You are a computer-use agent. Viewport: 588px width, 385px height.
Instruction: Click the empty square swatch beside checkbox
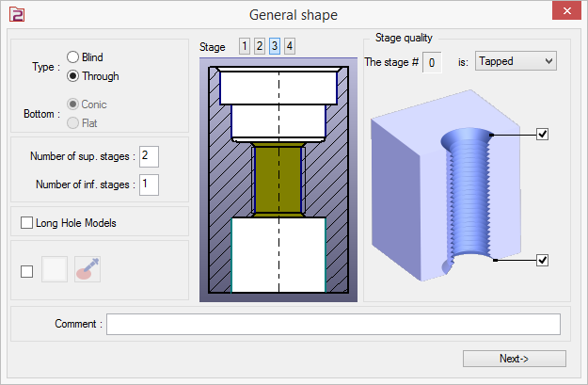point(55,269)
